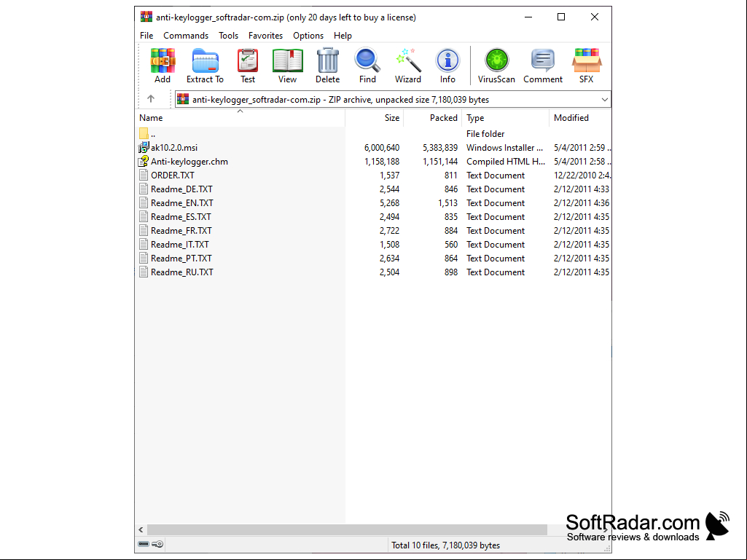This screenshot has width=747, height=560.
Task: Click the key icon in status bar
Action: (157, 544)
